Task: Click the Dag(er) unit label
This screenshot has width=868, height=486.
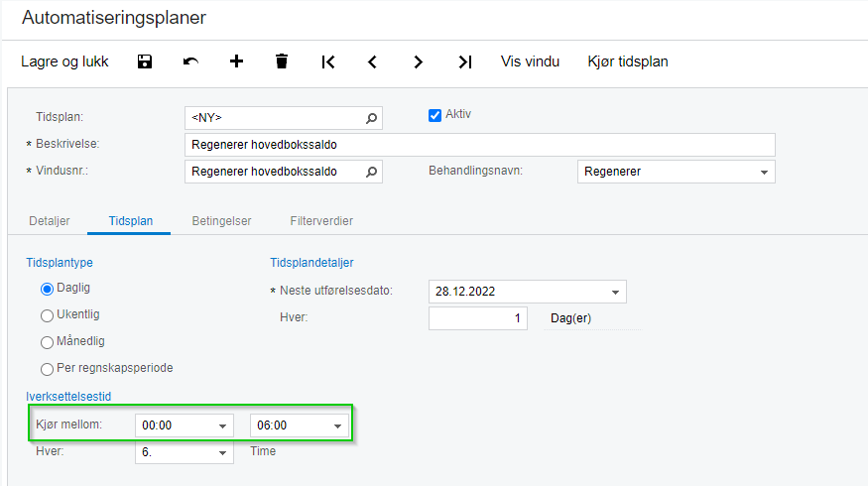Action: (570, 318)
